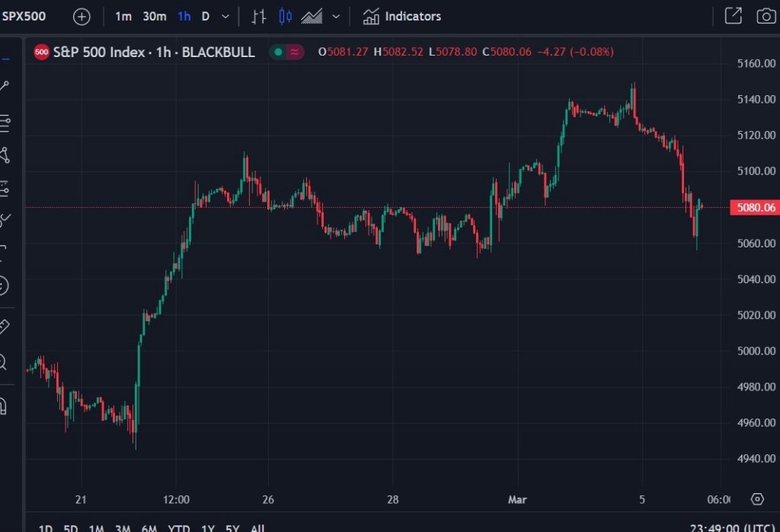
Task: Open chart settings hexagon icon
Action: point(756,499)
